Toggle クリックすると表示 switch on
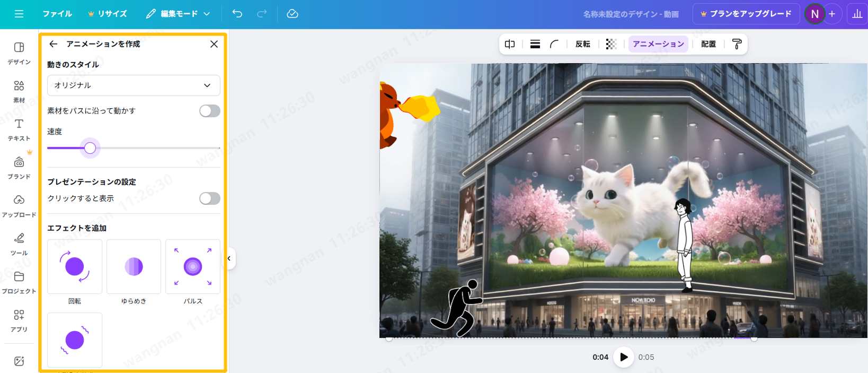 pyautogui.click(x=209, y=198)
